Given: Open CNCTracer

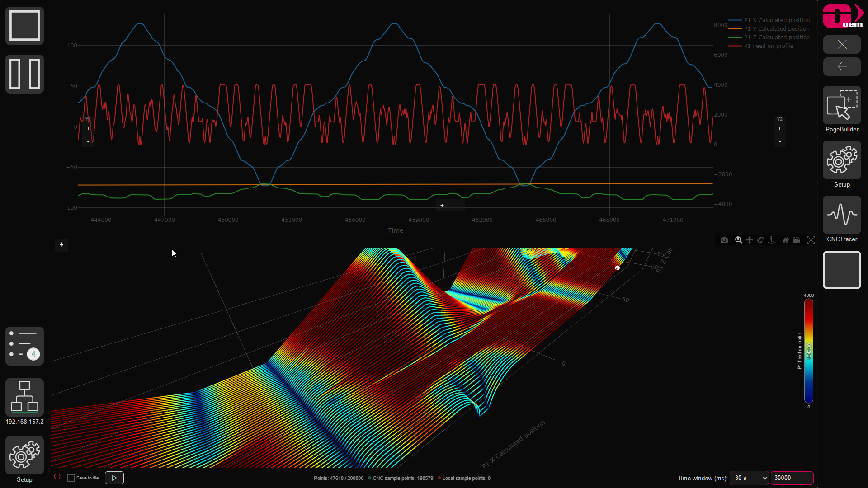Looking at the screenshot, I should [x=842, y=215].
